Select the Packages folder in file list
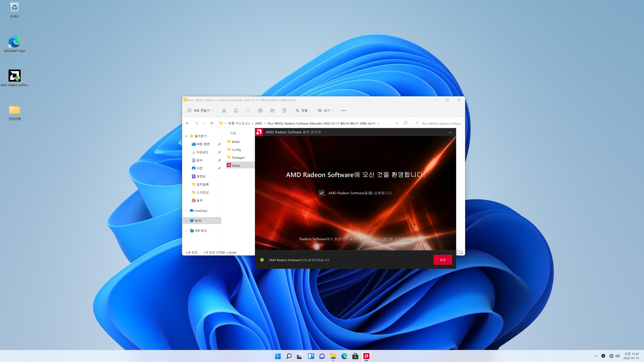Viewport: 644px width, 362px height. pos(238,158)
